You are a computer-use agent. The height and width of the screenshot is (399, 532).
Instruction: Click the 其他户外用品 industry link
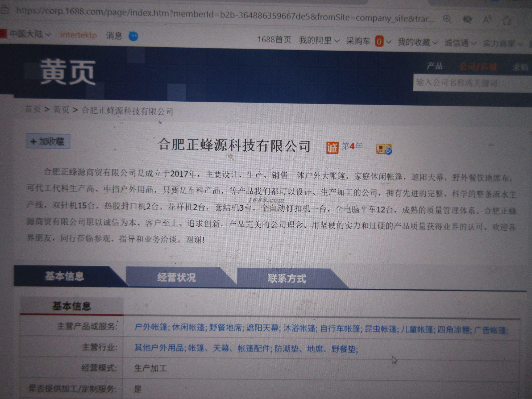(x=159, y=348)
